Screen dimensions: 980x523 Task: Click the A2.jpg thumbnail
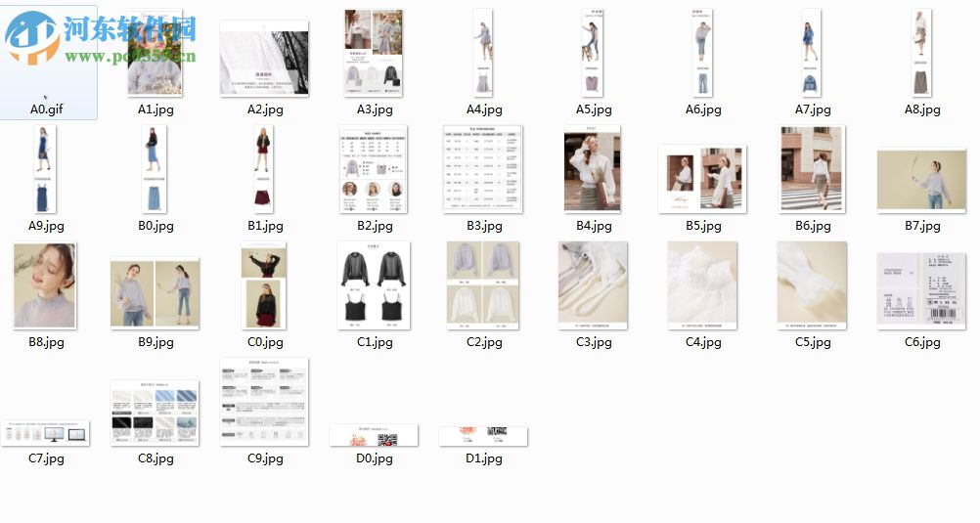click(x=264, y=58)
